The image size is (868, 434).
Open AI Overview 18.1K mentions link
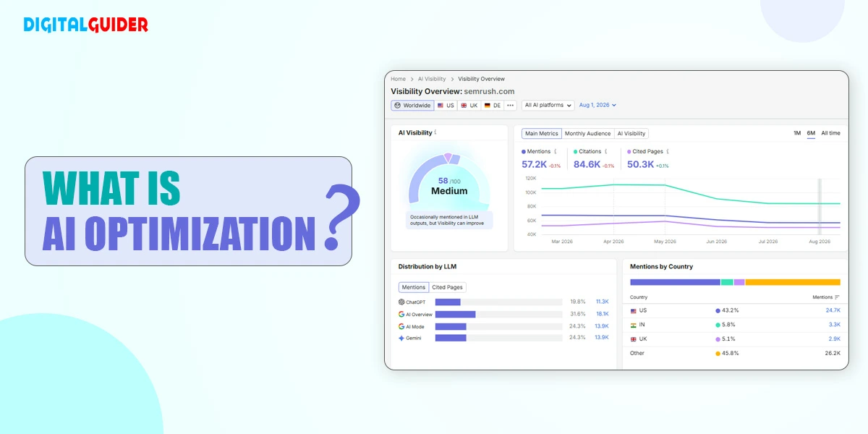602,315
